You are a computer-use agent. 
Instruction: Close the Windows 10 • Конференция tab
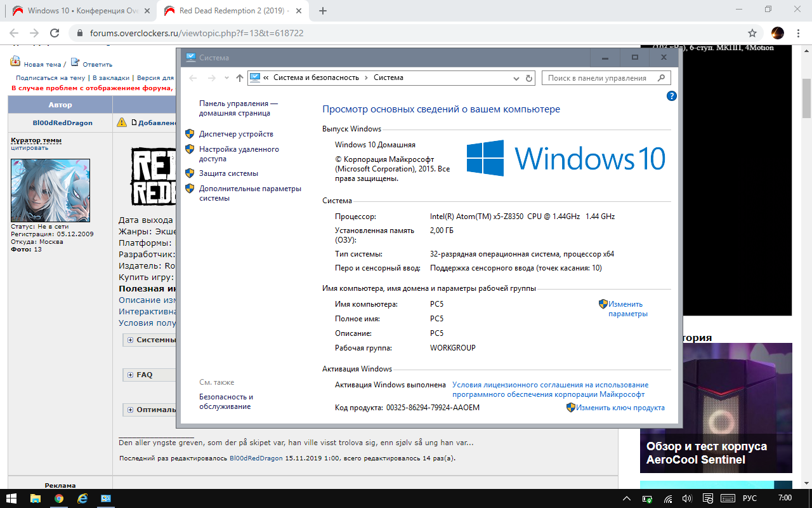click(x=148, y=11)
